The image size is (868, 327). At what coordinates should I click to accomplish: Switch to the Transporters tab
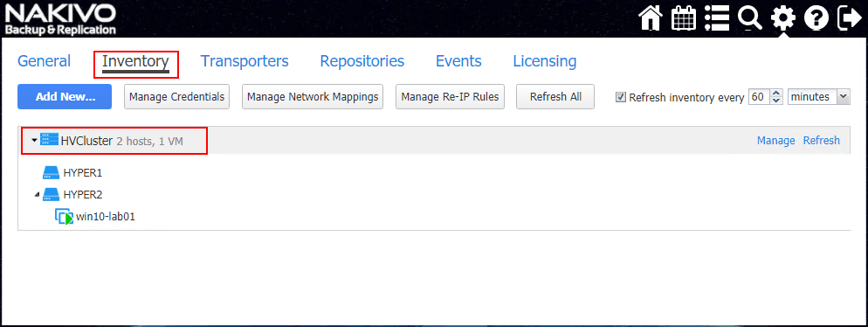(x=245, y=61)
